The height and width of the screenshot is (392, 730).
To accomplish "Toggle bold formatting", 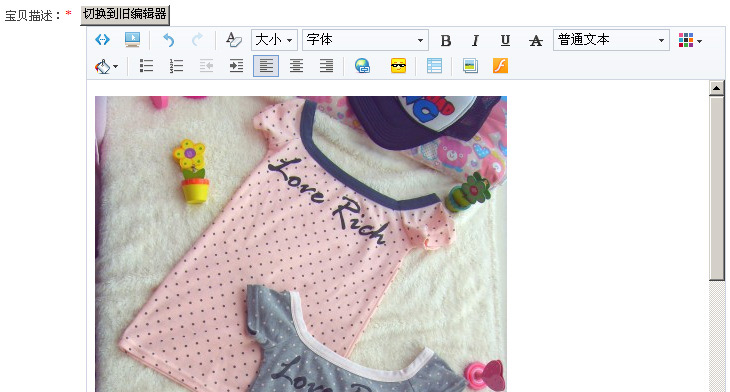I will pyautogui.click(x=446, y=41).
